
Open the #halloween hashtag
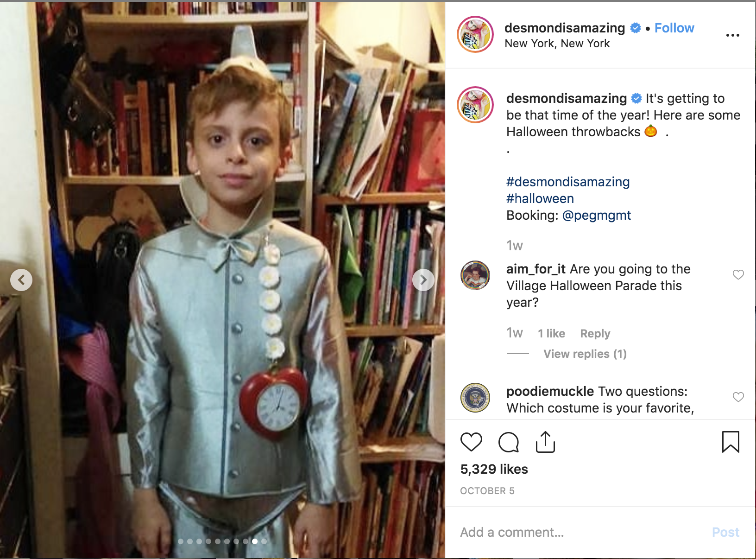(x=540, y=198)
